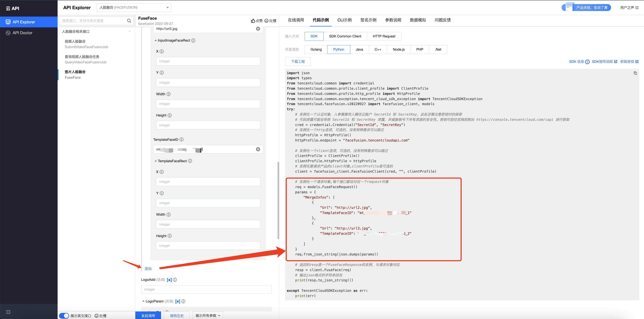
Task: Click the 发起调用 button
Action: [x=148, y=316]
